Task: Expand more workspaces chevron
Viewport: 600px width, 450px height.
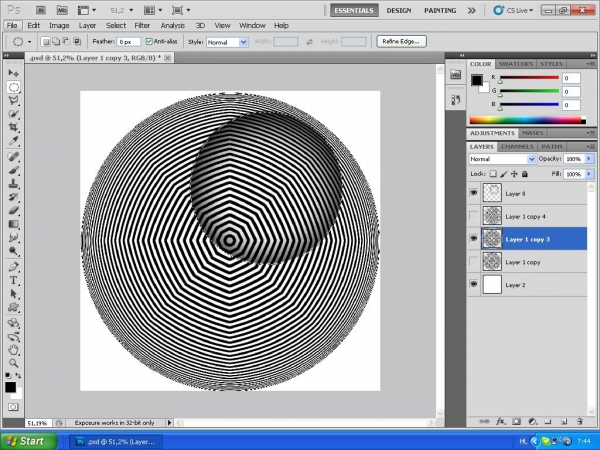Action: point(472,10)
